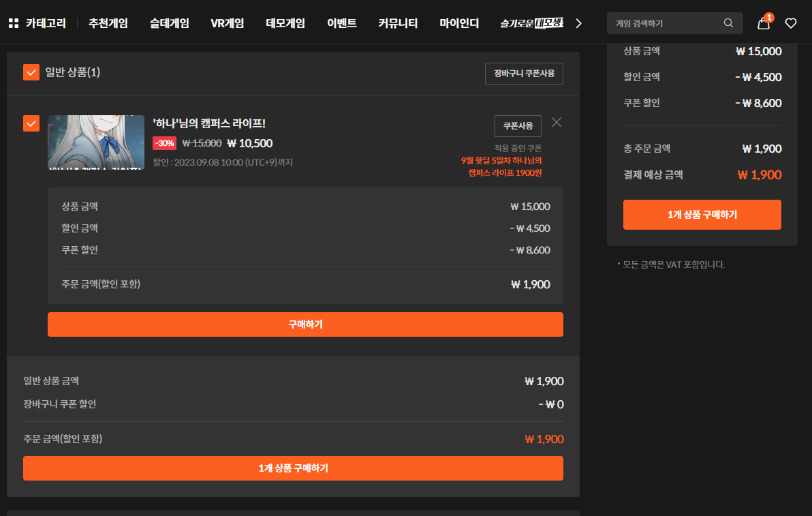Open the 카테고리 grid menu icon
Image resolution: width=812 pixels, height=516 pixels.
point(14,23)
